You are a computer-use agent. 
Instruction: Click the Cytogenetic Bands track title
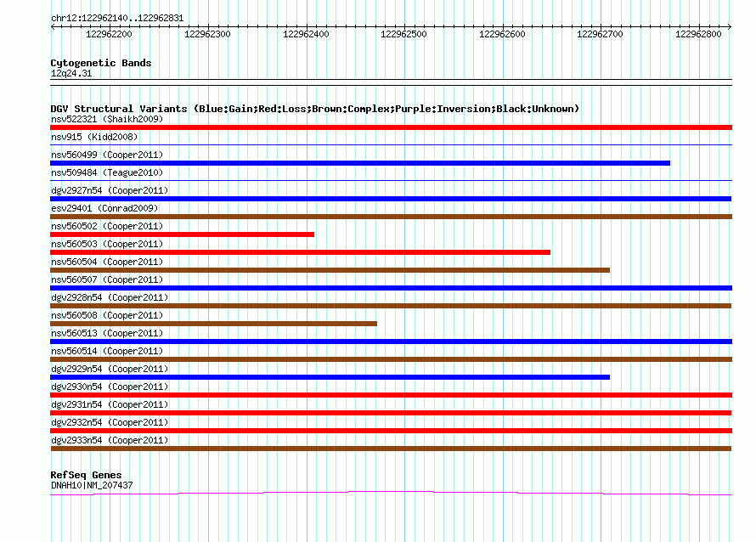(x=101, y=63)
